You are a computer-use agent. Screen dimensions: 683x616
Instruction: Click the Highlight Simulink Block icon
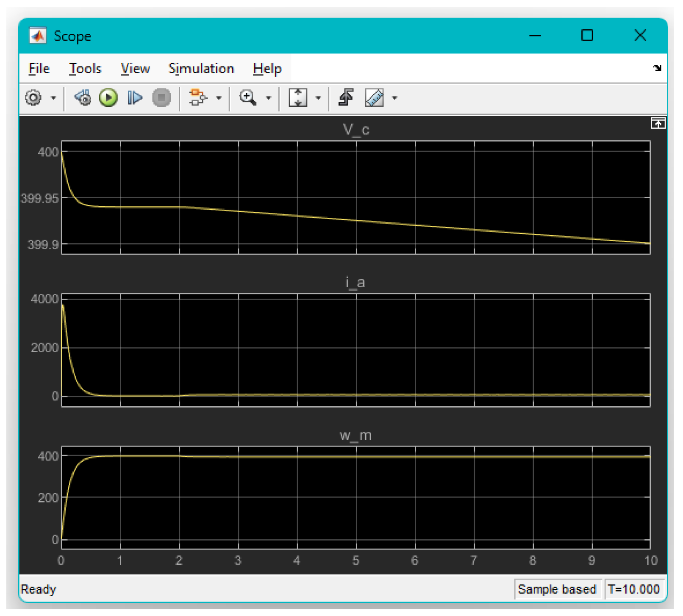tap(197, 98)
